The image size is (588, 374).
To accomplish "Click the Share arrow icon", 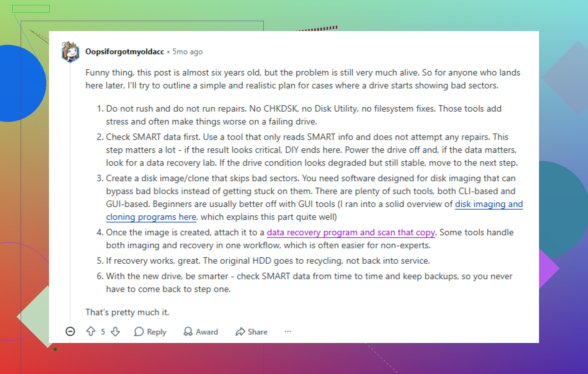I will 240,331.
